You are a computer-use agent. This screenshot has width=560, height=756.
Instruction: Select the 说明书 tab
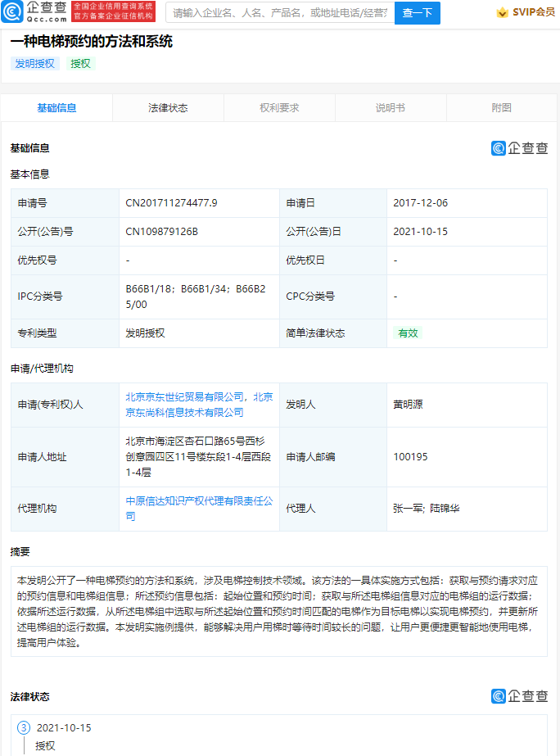click(x=391, y=108)
